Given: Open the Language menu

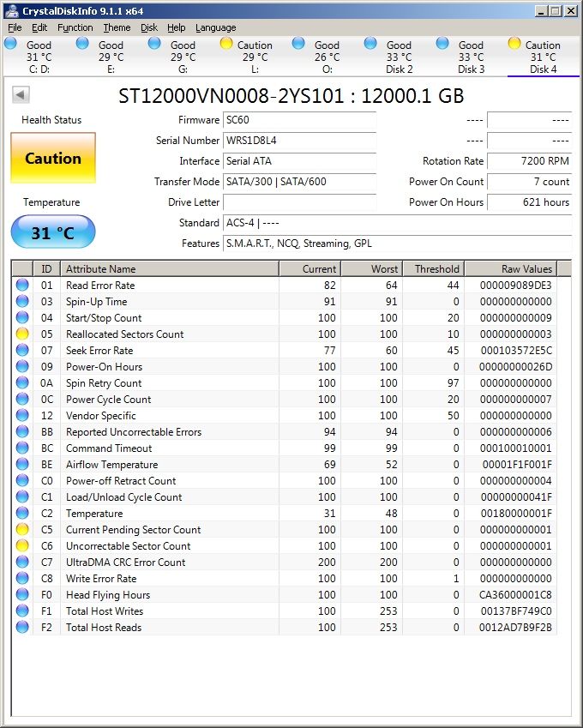Looking at the screenshot, I should 215,27.
